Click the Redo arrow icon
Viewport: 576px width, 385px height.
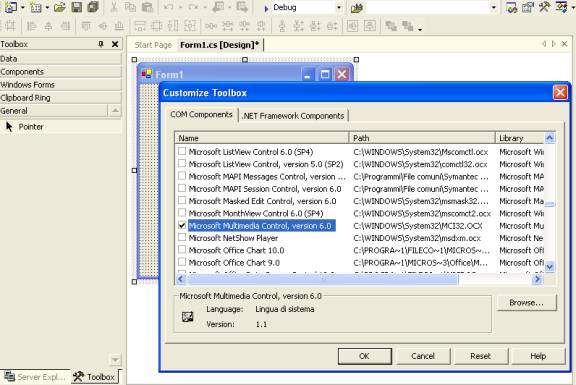point(194,7)
